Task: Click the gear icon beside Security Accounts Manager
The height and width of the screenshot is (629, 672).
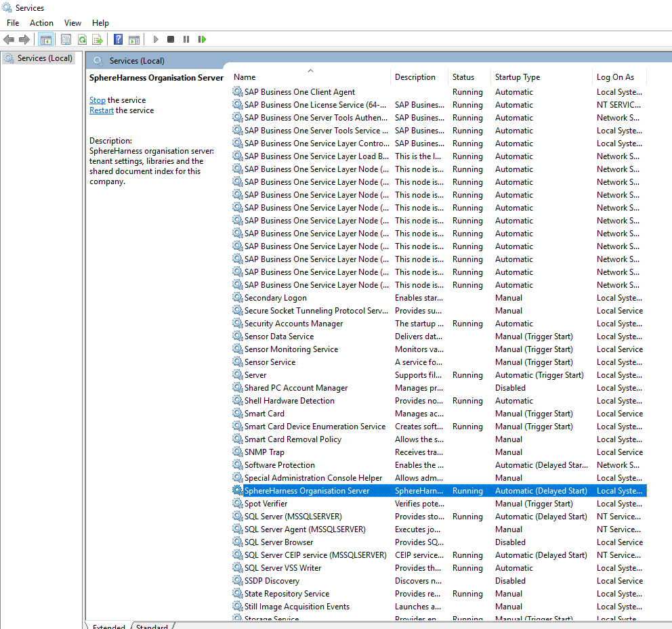Action: click(x=237, y=323)
